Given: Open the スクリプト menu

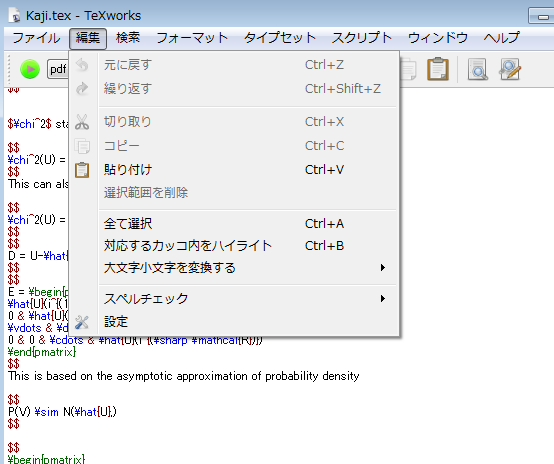Looking at the screenshot, I should pyautogui.click(x=362, y=38).
